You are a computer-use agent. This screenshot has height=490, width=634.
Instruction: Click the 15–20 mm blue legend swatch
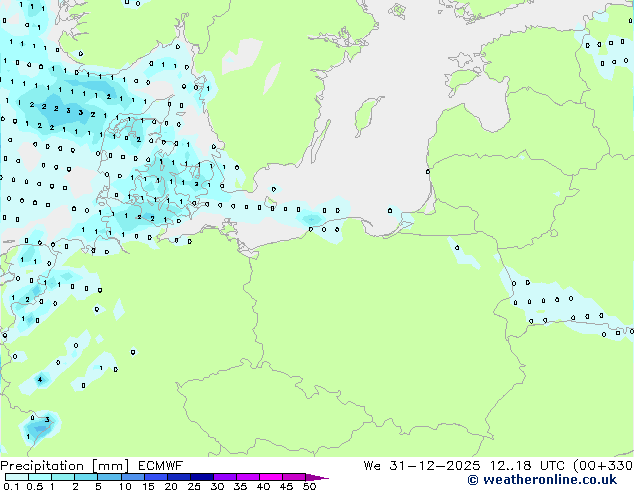tap(155, 477)
